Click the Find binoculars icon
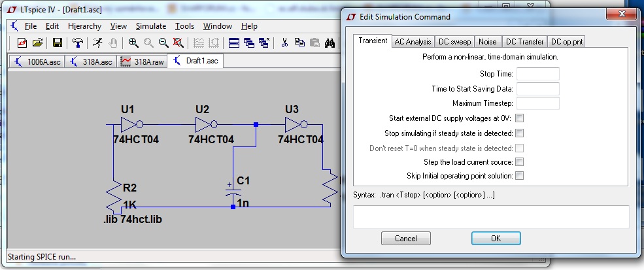644x270 pixels. tap(330, 42)
